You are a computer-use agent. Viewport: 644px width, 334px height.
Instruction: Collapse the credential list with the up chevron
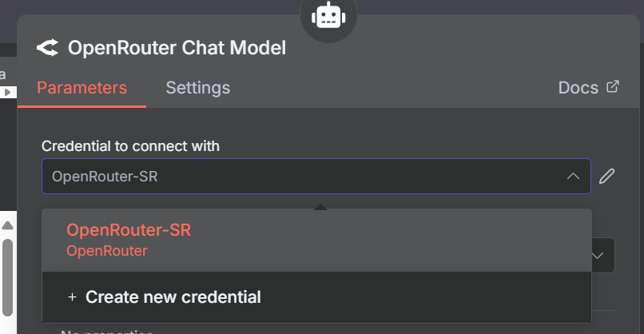click(573, 177)
